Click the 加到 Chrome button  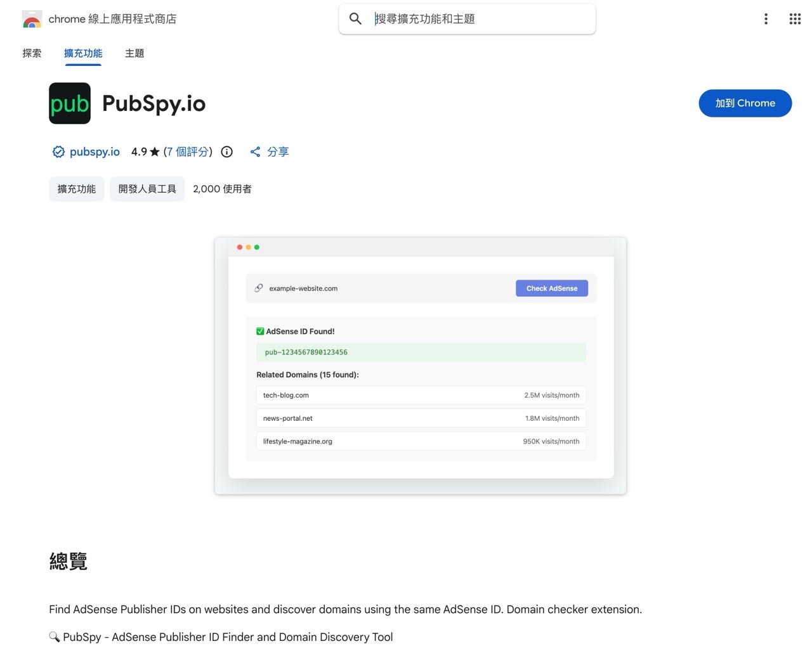(745, 103)
